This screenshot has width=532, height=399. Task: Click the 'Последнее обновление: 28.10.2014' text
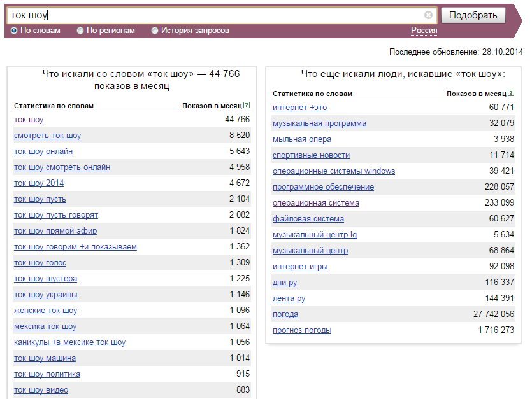tap(456, 52)
